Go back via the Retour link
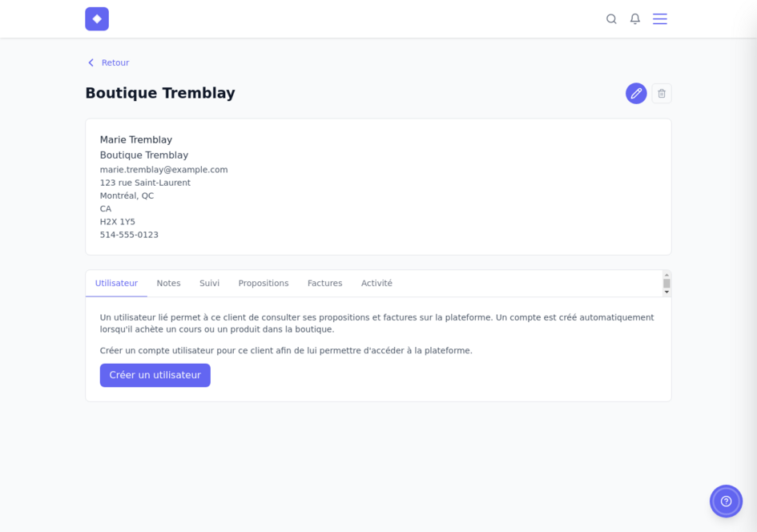 pyautogui.click(x=115, y=62)
